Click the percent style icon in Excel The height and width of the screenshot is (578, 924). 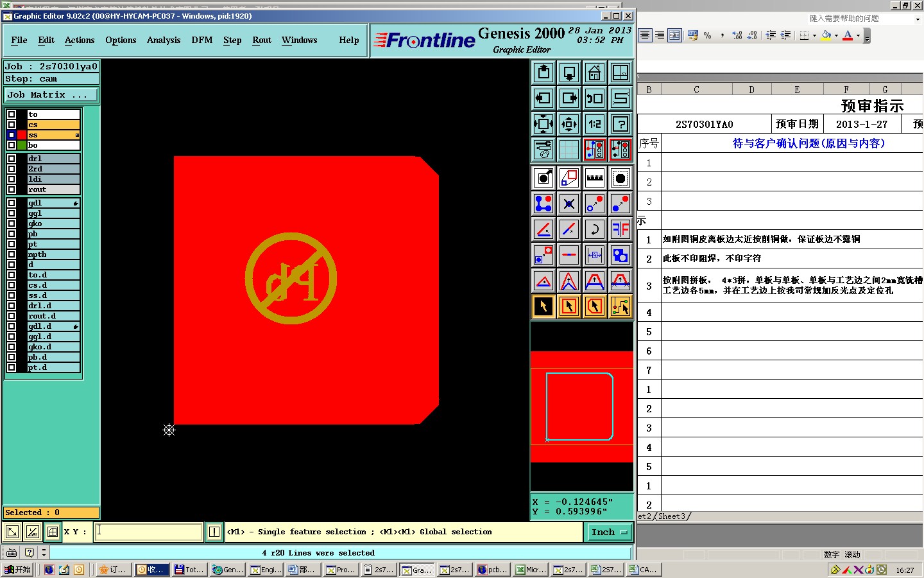click(707, 36)
